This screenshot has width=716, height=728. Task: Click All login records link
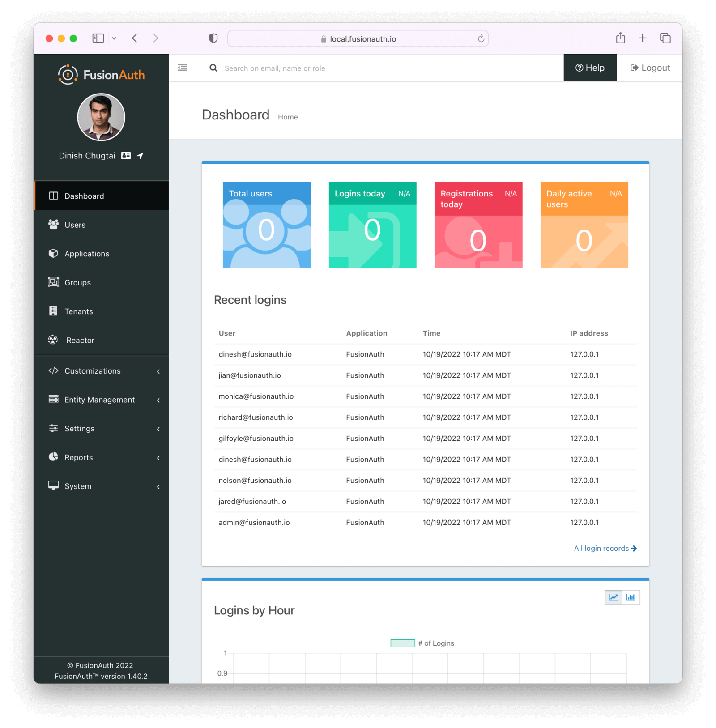(x=605, y=549)
